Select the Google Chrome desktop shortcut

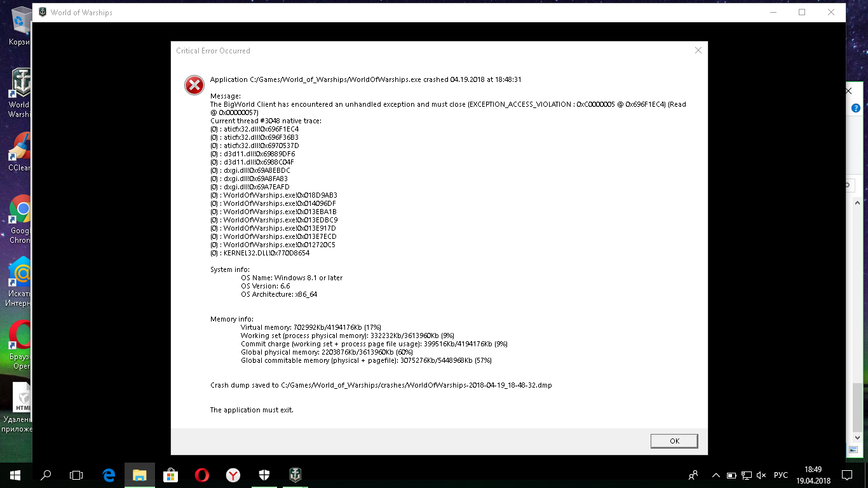19,219
